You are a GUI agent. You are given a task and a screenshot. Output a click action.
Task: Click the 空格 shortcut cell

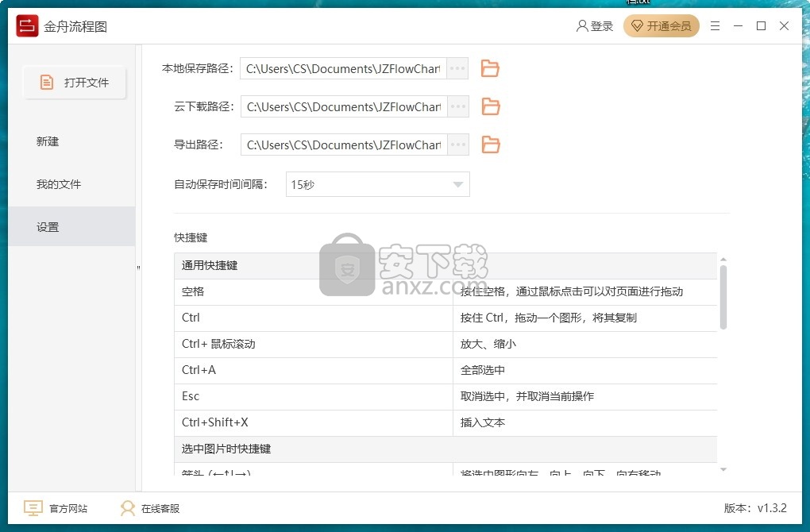point(314,292)
